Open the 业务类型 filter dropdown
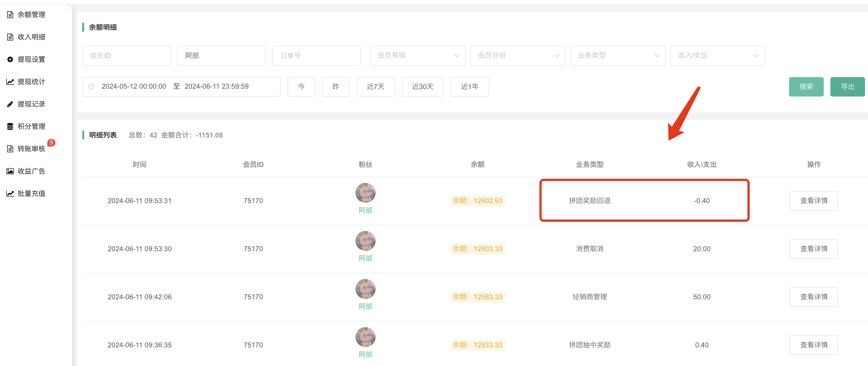This screenshot has height=366, width=868. coord(618,56)
